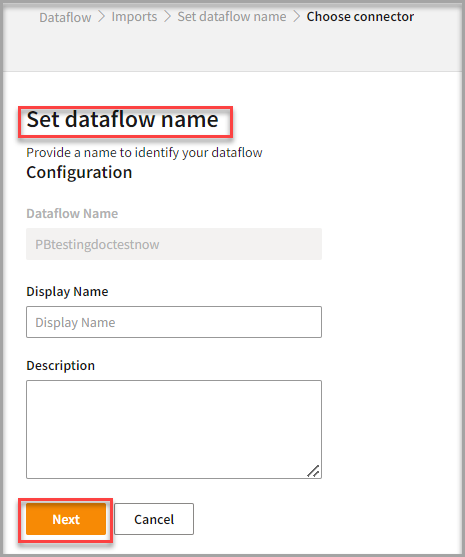This screenshot has height=557, width=465.
Task: Select the Set dataflow name breadcrumb
Action: point(232,17)
